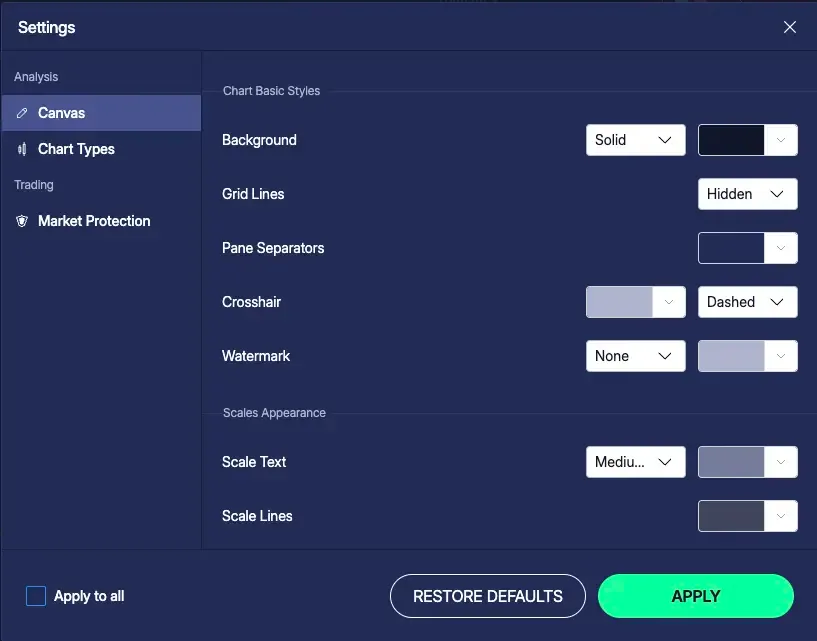Open the Background Solid style dropdown
The width and height of the screenshot is (817, 641).
[x=635, y=140]
